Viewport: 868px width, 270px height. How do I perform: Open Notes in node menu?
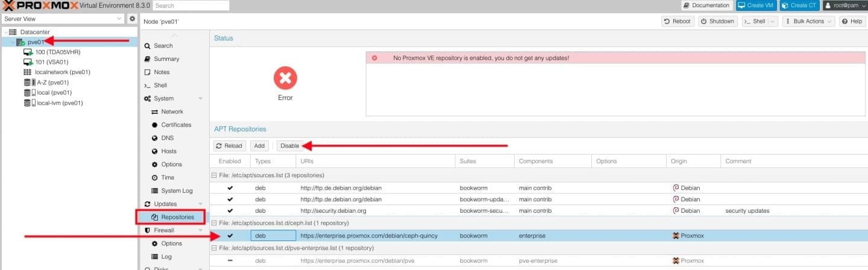point(162,72)
